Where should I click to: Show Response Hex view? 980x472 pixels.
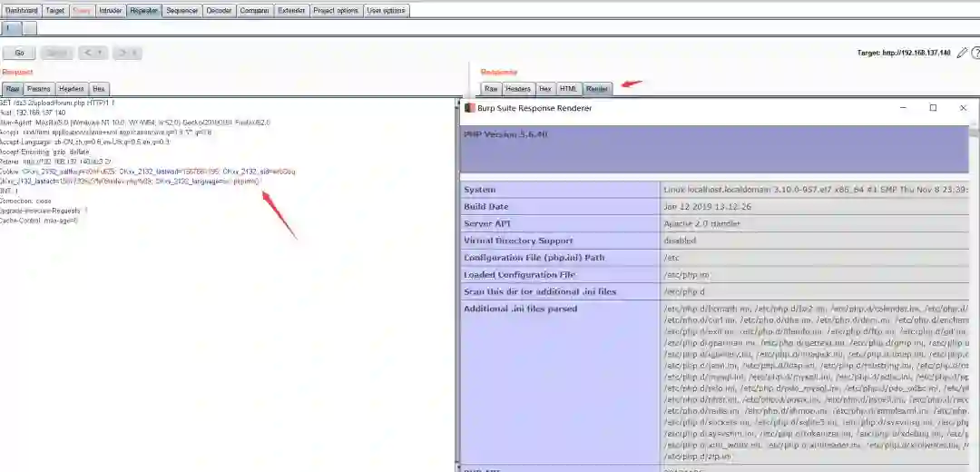click(x=545, y=89)
